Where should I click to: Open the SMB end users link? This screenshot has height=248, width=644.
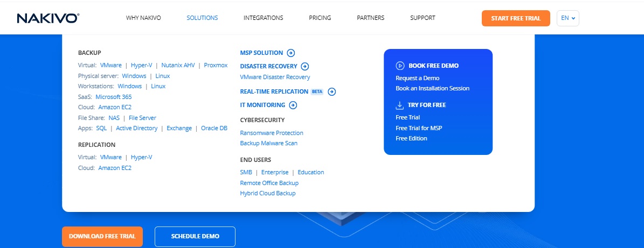pos(246,173)
